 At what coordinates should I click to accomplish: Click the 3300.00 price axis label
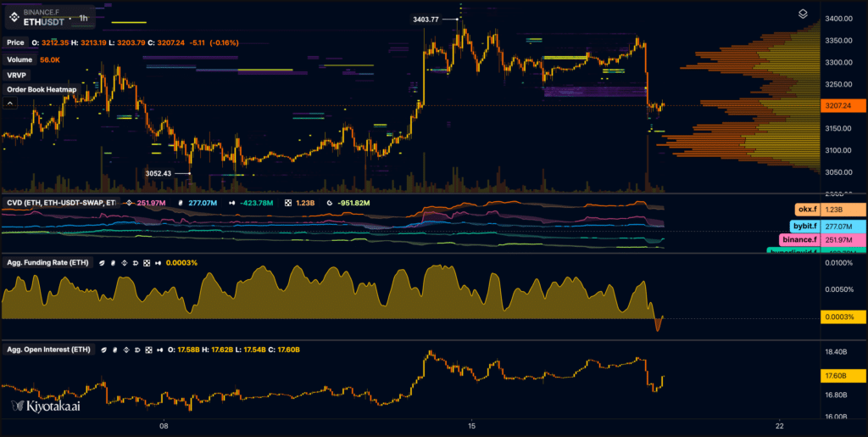[x=838, y=63]
